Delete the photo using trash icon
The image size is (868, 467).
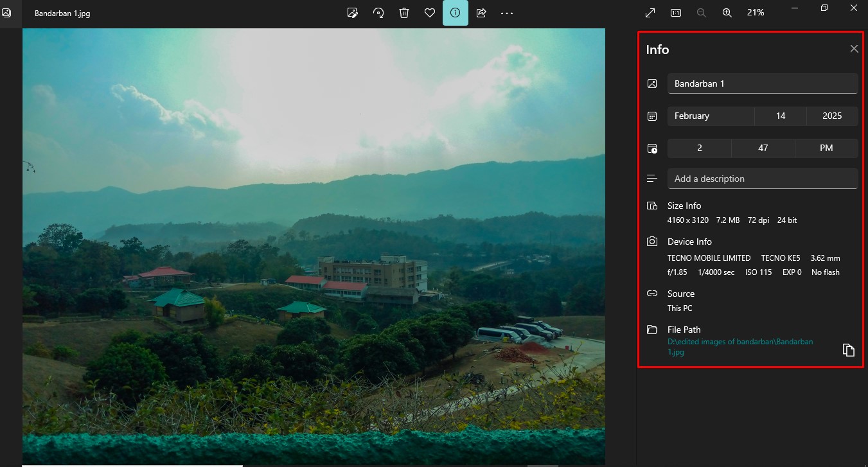[x=404, y=13]
